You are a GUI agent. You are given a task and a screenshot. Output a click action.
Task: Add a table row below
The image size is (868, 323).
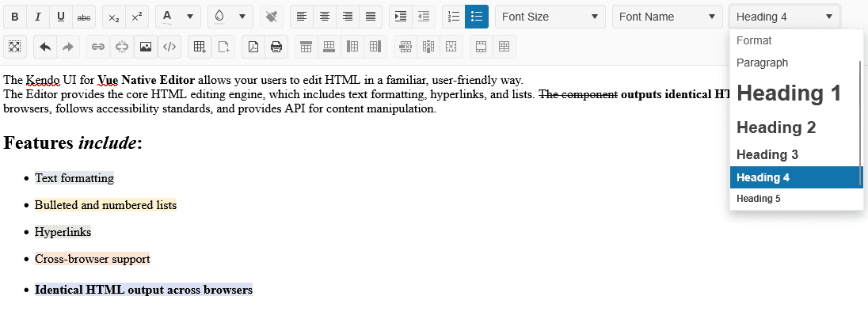pyautogui.click(x=329, y=47)
